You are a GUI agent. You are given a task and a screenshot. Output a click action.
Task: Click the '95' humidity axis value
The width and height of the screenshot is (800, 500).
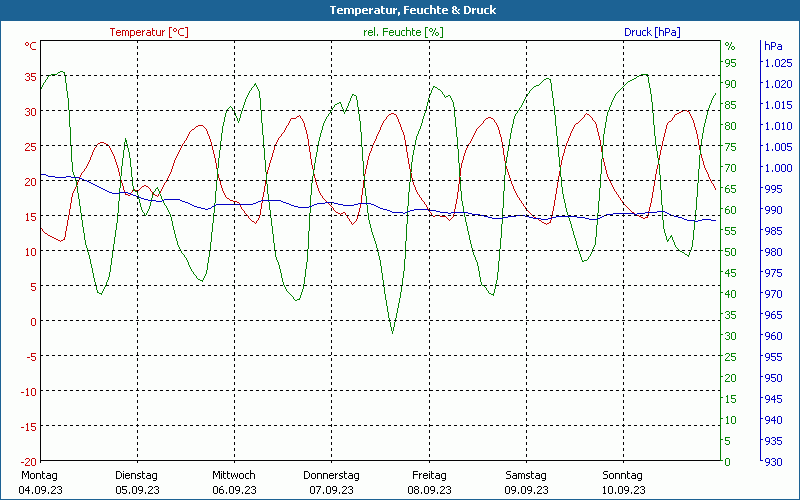(731, 63)
